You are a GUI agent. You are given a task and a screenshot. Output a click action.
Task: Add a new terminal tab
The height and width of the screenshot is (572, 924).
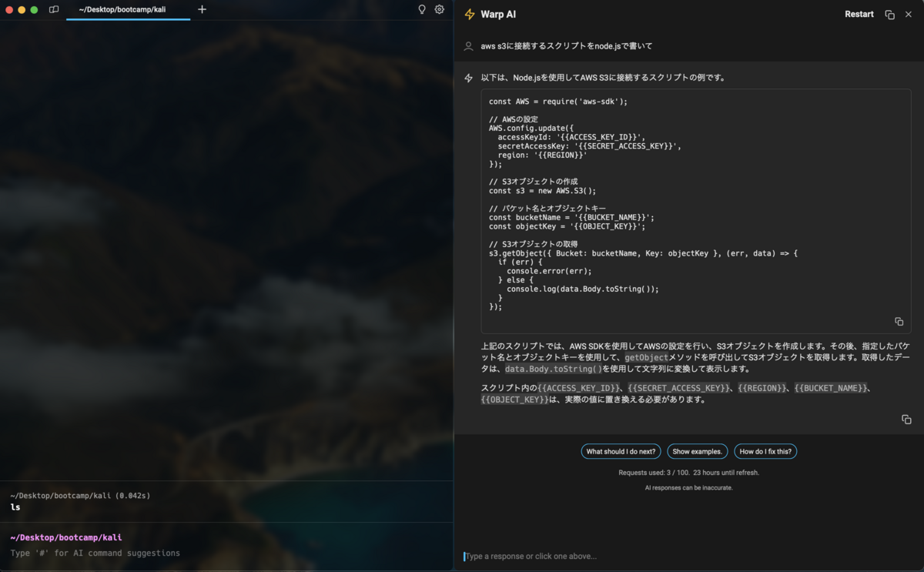tap(202, 9)
